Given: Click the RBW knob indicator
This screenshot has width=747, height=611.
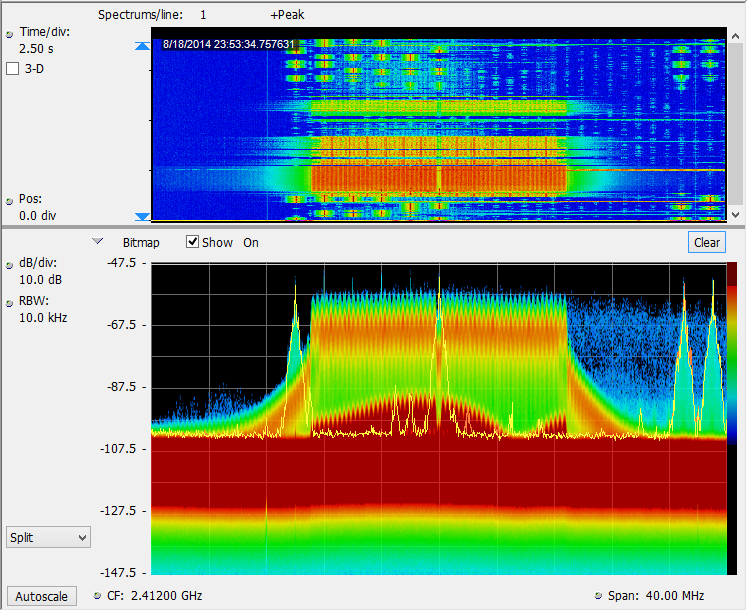Looking at the screenshot, I should coord(10,301).
